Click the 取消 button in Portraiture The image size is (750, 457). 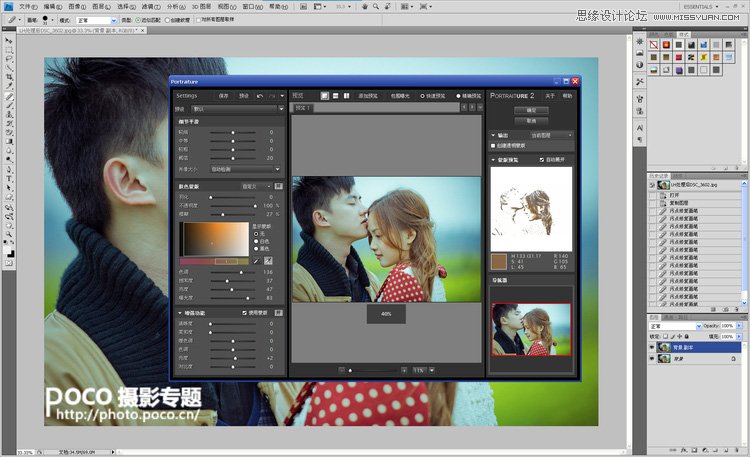pyautogui.click(x=531, y=120)
